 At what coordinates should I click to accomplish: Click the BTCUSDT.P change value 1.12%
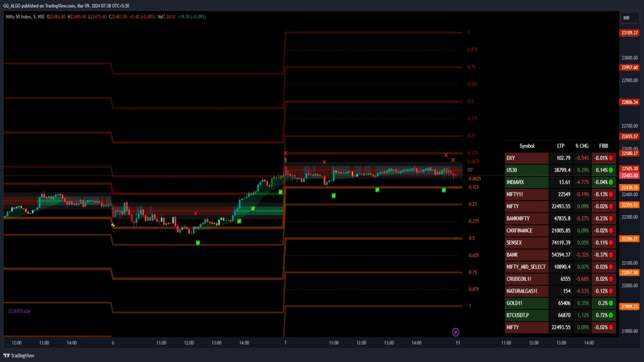tap(583, 315)
